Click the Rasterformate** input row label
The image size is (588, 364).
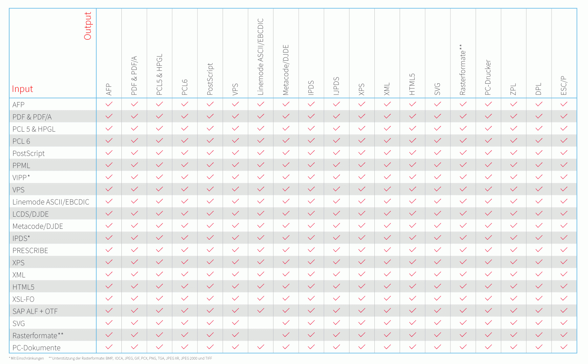[x=38, y=335]
